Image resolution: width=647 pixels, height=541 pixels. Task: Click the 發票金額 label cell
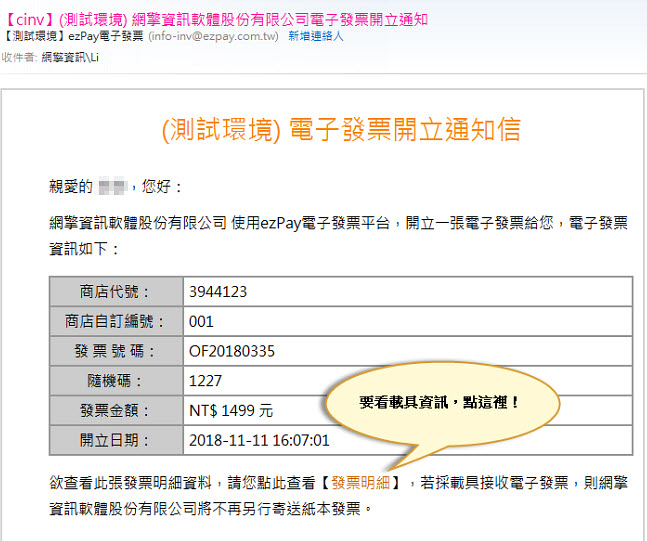click(116, 411)
